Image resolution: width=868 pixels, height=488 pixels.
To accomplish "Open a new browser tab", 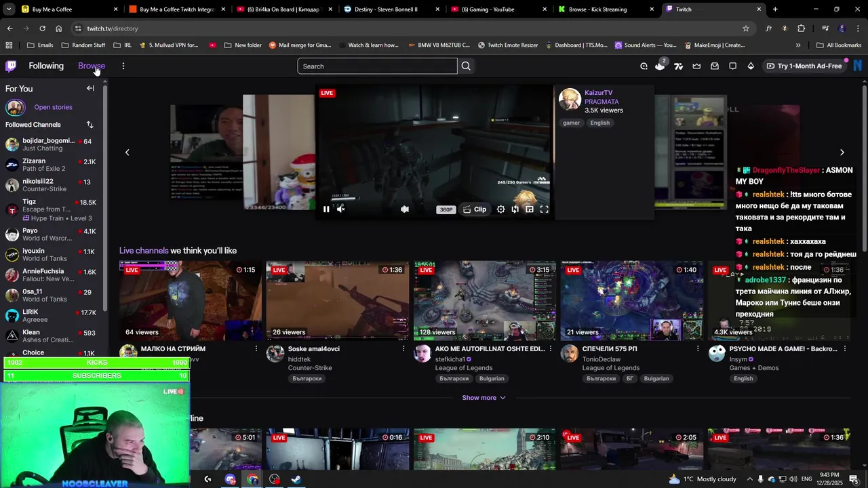I will [x=775, y=9].
